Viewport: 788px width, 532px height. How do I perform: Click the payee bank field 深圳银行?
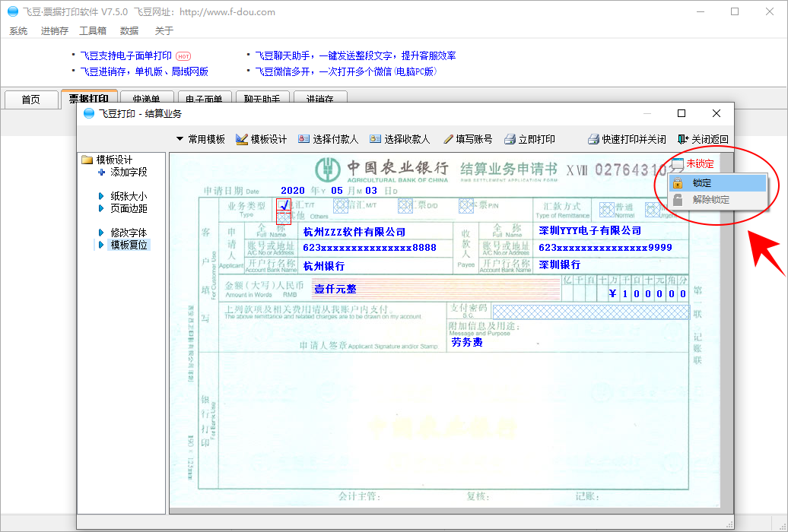[x=559, y=264]
